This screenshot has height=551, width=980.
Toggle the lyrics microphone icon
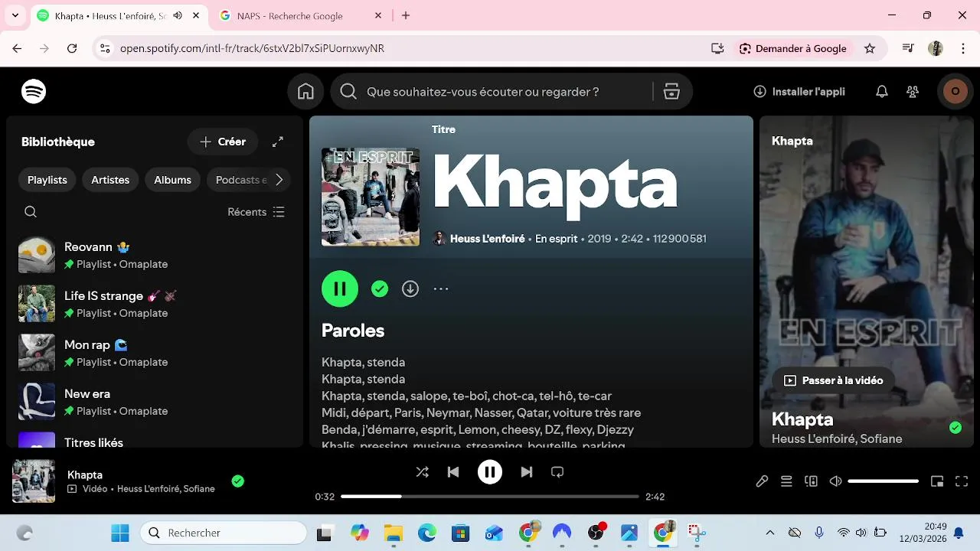tap(762, 481)
